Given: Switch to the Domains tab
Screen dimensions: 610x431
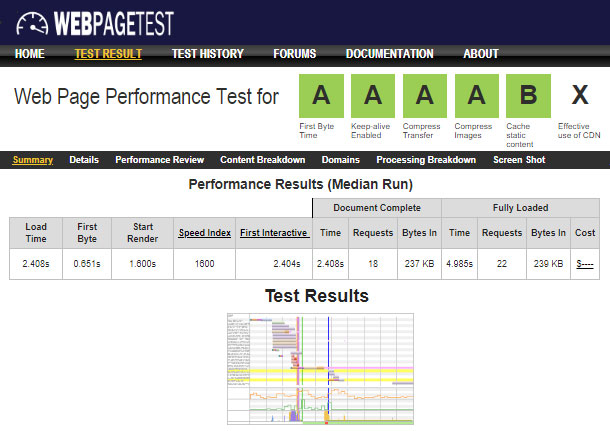Looking at the screenshot, I should [x=341, y=160].
